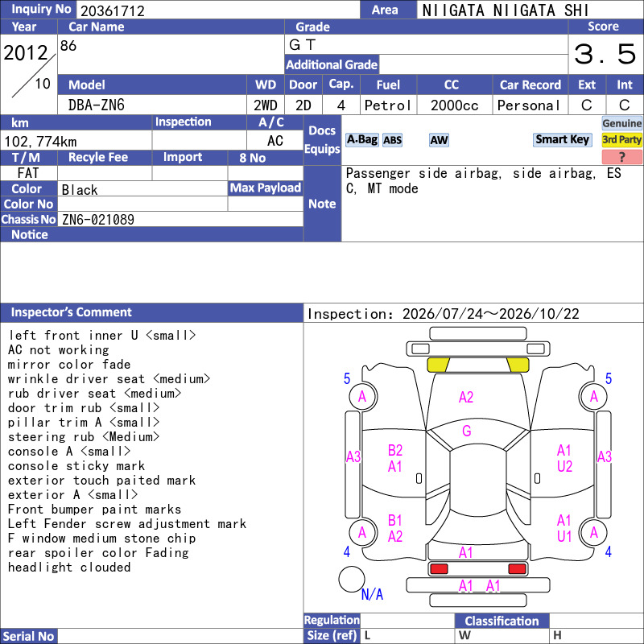Click the area NIIGATA NIIGATA SHI

coord(506,10)
